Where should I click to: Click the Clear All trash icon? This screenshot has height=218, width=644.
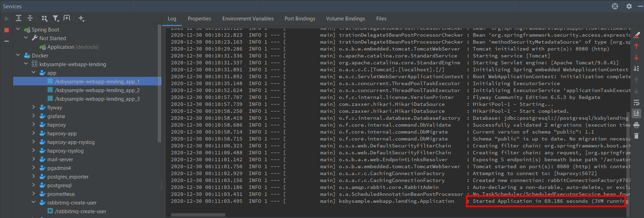pyautogui.click(x=636, y=136)
